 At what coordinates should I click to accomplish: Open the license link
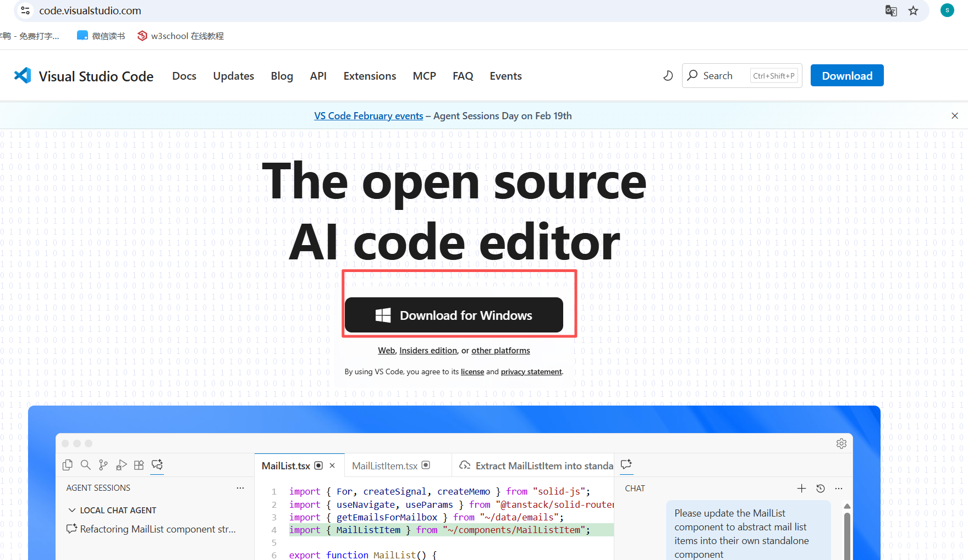click(472, 372)
